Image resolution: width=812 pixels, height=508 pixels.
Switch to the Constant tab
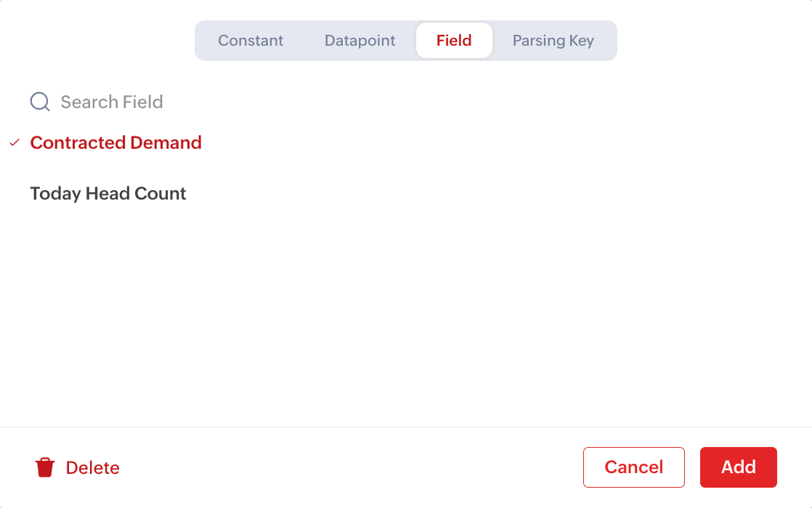pyautogui.click(x=251, y=41)
